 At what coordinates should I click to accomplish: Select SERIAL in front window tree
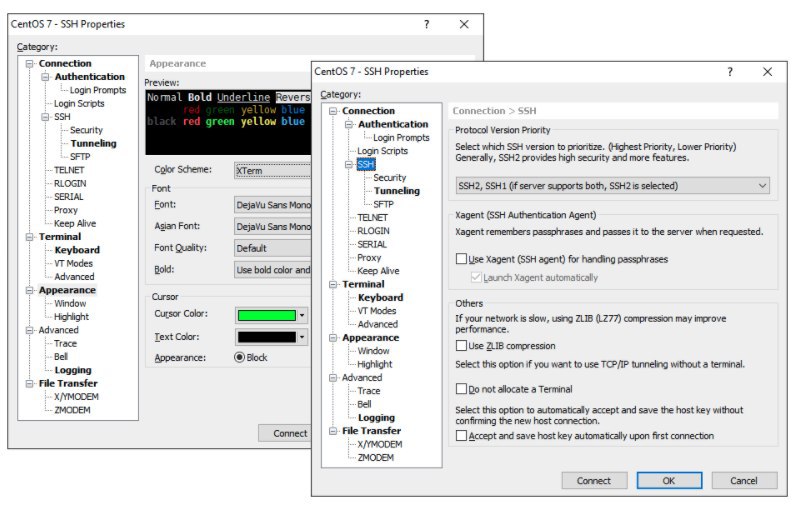[372, 245]
